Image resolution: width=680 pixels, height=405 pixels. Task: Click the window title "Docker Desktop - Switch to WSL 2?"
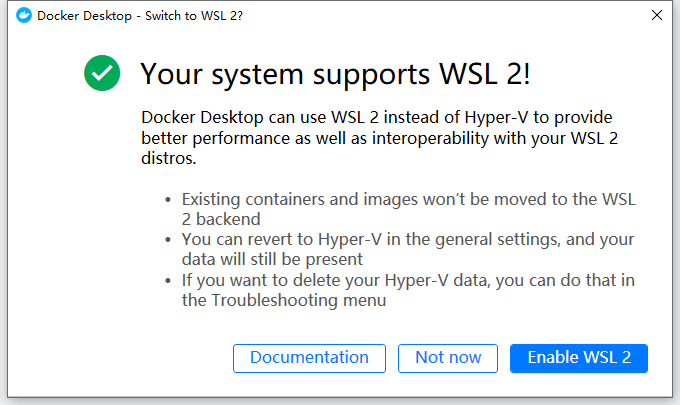[x=139, y=16]
